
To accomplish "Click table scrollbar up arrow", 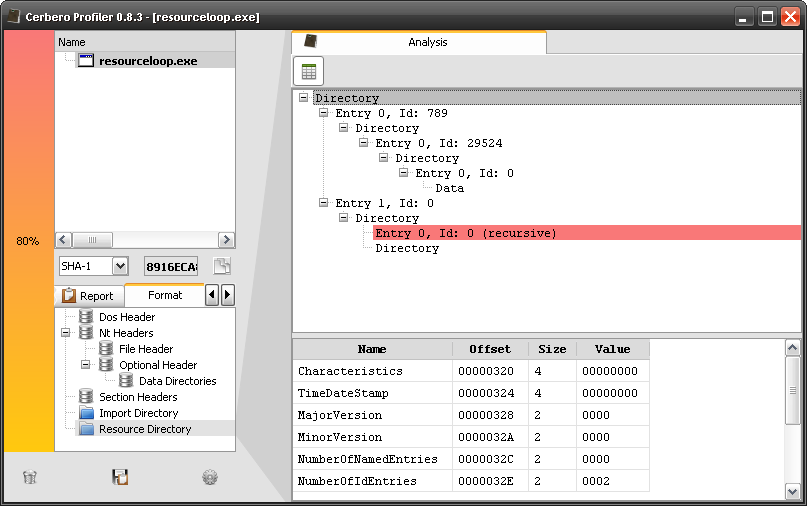I will (793, 348).
